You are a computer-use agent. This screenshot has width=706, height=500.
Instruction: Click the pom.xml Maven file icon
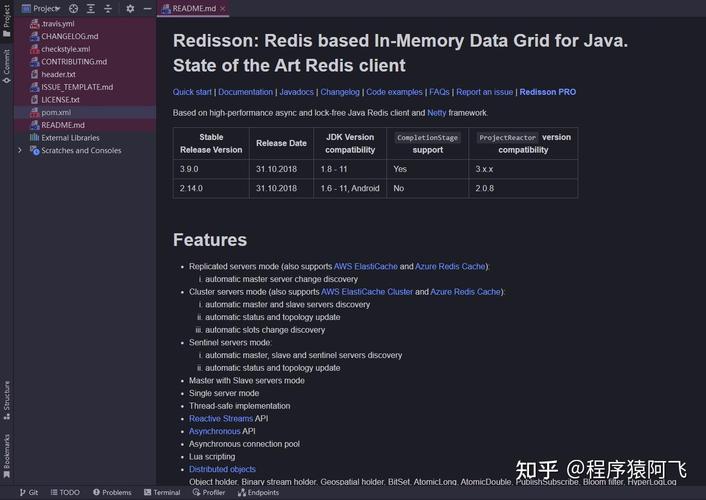point(35,112)
